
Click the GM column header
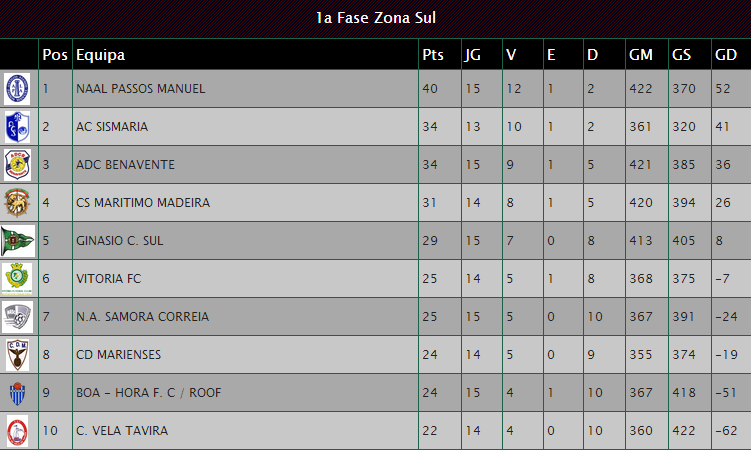[641, 55]
